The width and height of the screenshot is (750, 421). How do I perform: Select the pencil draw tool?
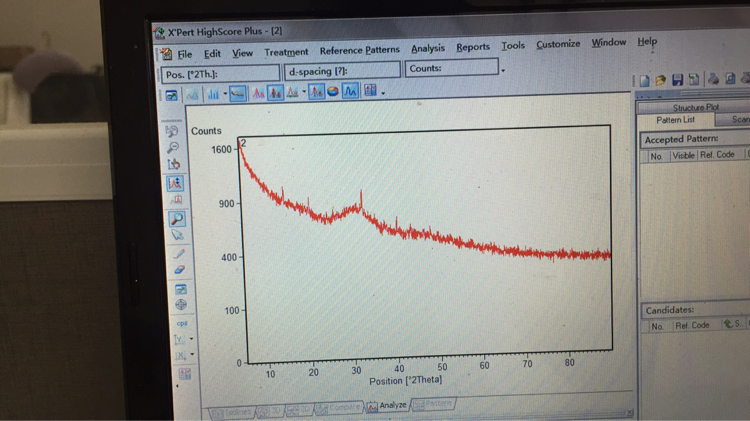click(x=179, y=253)
